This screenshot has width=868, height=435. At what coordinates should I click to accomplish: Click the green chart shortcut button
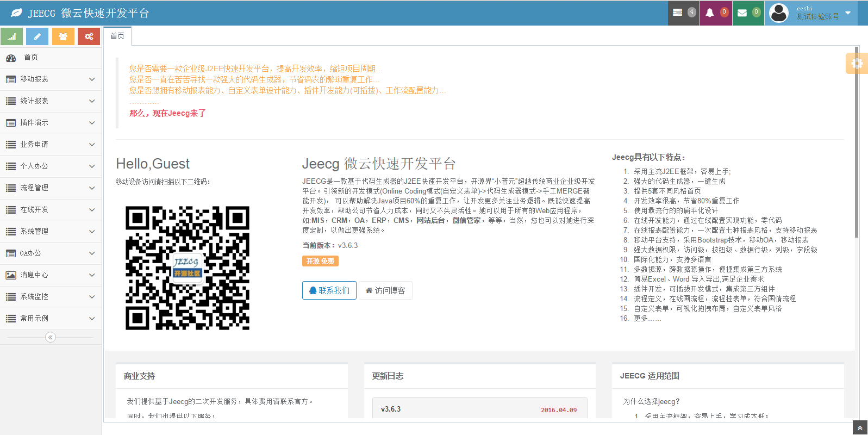pyautogui.click(x=11, y=36)
